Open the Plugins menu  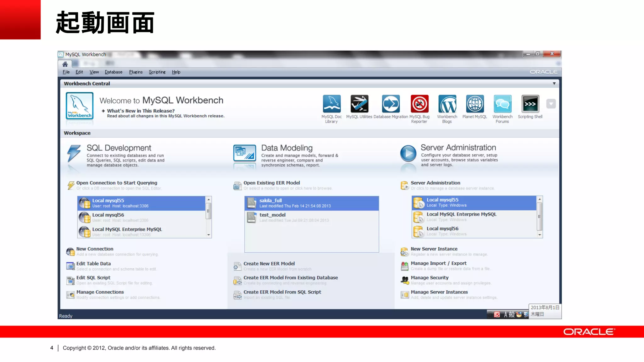coord(136,72)
